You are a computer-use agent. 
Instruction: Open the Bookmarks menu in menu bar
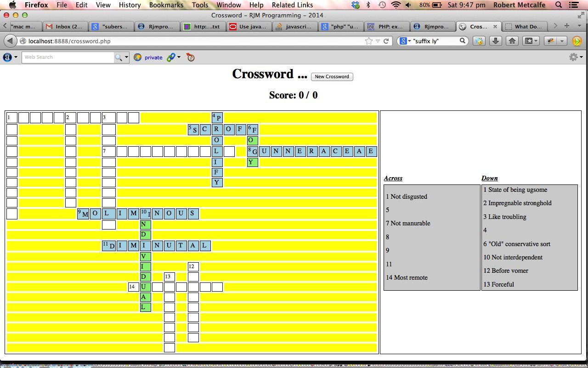(166, 5)
